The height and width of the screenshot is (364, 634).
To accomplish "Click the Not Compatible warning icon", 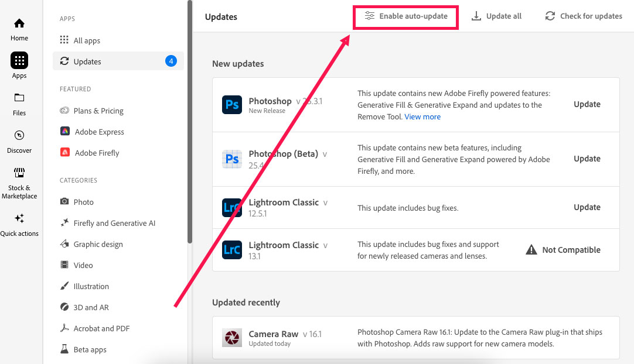I will [531, 250].
